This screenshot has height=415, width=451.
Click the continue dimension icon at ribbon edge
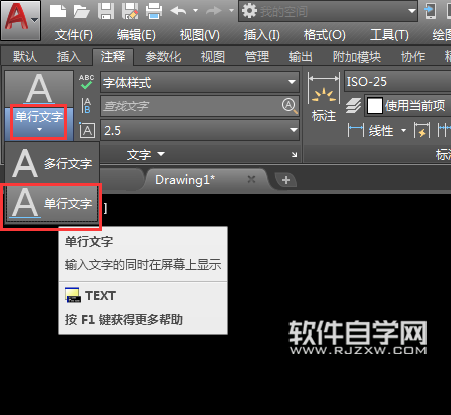pos(444,130)
